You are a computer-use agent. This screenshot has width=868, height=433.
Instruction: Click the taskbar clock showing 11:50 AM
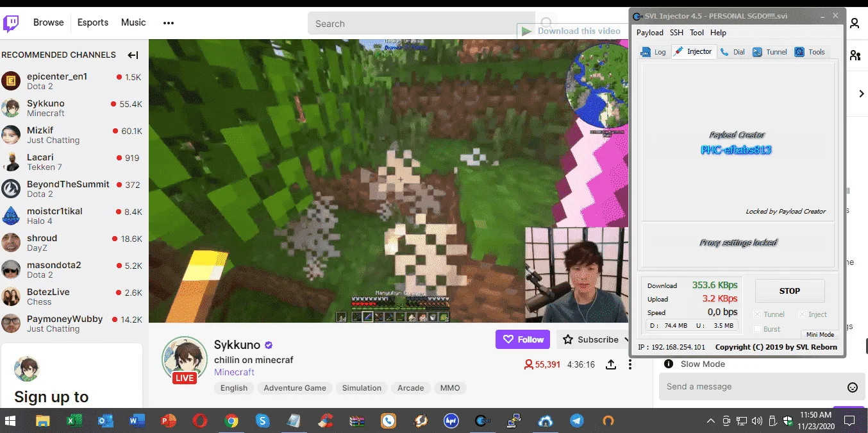coord(817,421)
